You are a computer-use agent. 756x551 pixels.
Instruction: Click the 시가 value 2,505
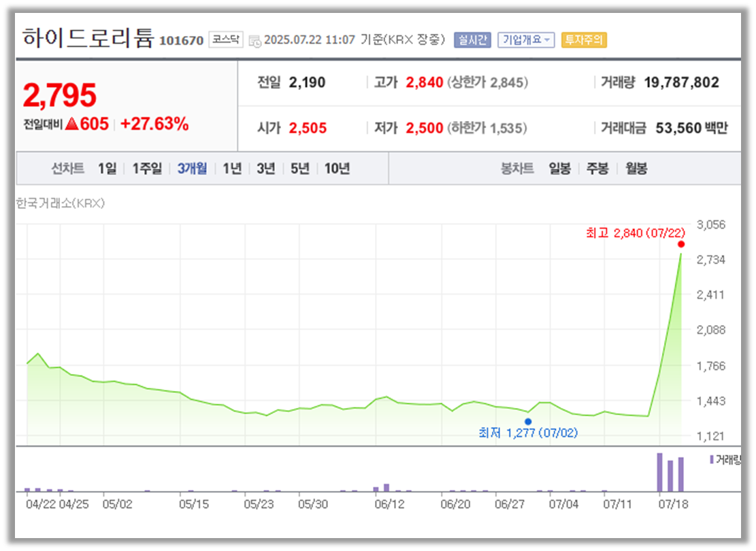tap(308, 128)
